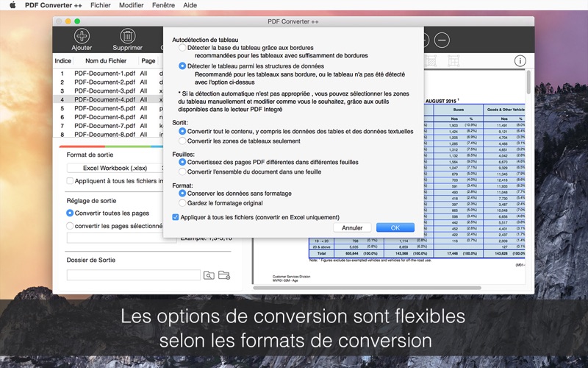Image resolution: width=588 pixels, height=368 pixels.
Task: Open output folder settings icon
Action: point(224,275)
